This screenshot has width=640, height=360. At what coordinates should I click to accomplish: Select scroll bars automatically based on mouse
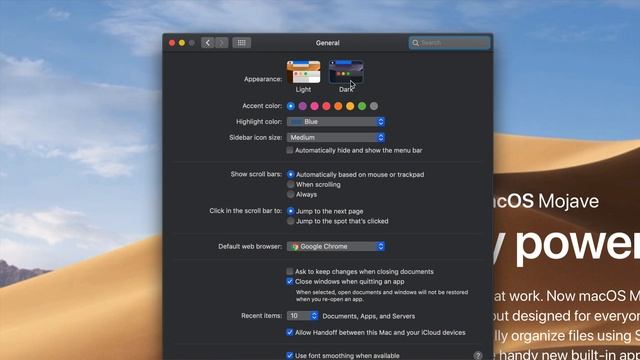pos(291,174)
